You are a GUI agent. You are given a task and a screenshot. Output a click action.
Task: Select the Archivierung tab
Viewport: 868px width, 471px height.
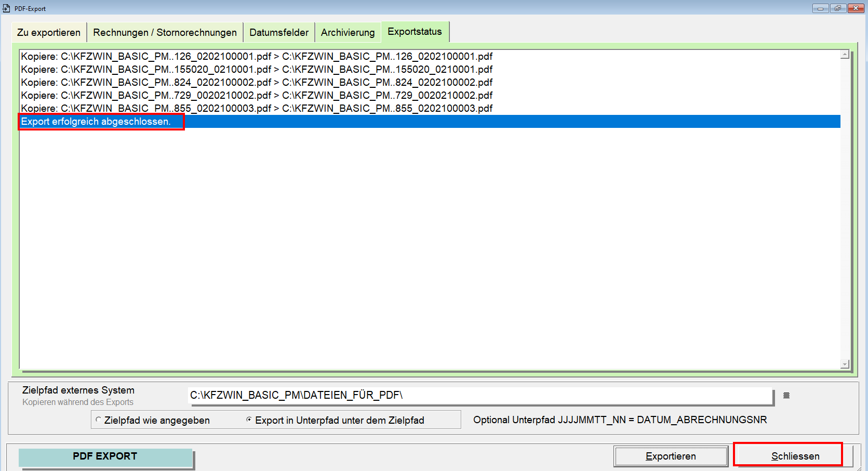pyautogui.click(x=348, y=32)
